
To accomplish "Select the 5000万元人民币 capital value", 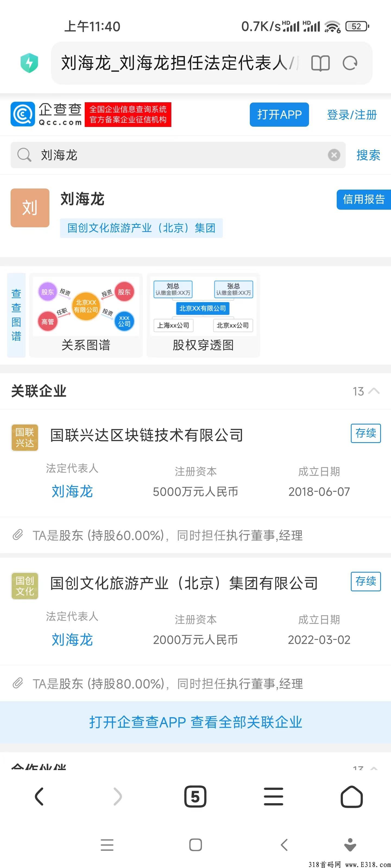I will 195,492.
